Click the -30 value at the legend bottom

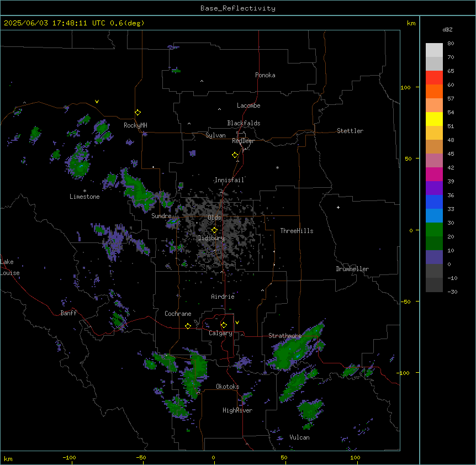click(452, 292)
